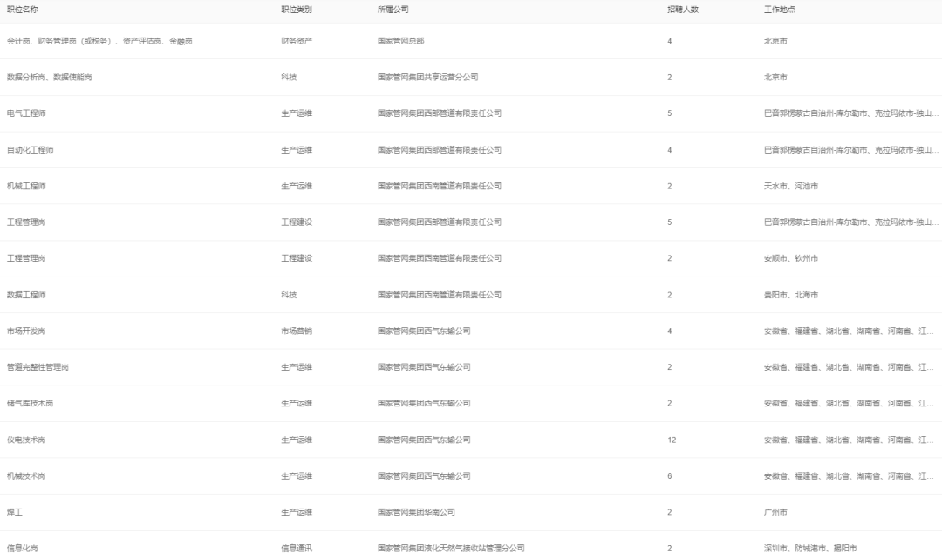
Task: Click the 职位类别 column header
Action: [x=296, y=9]
